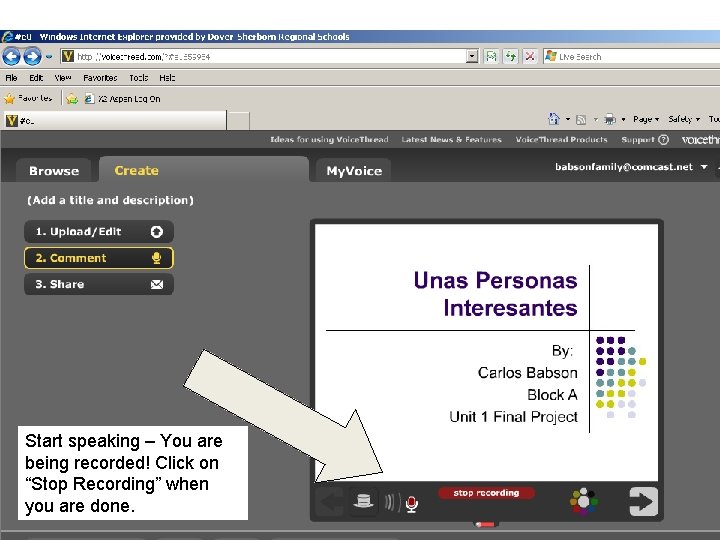Open the Help menu
Viewport: 720px width, 540px height.
[x=167, y=78]
